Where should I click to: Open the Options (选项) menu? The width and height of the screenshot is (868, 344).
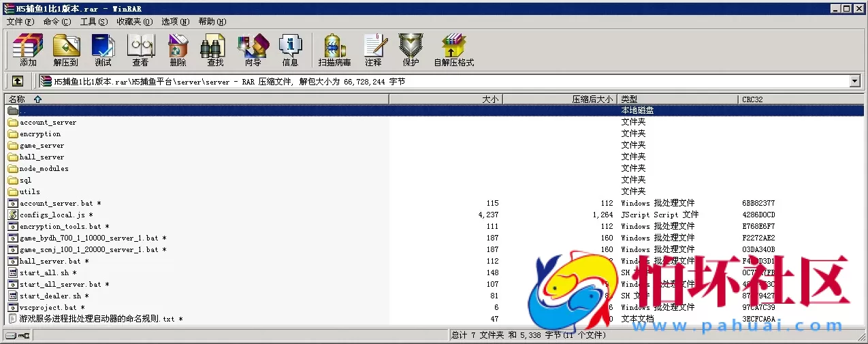[x=175, y=22]
